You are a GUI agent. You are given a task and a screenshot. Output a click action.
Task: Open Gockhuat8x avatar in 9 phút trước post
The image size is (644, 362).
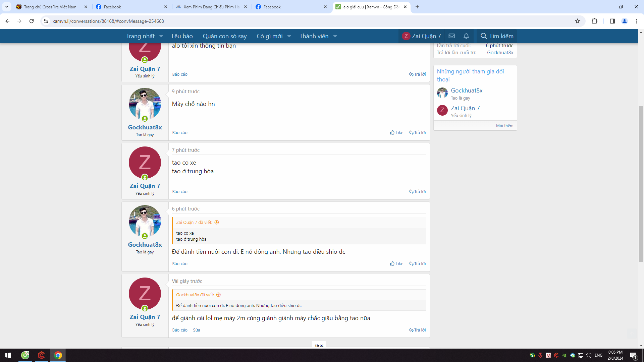coord(145,104)
